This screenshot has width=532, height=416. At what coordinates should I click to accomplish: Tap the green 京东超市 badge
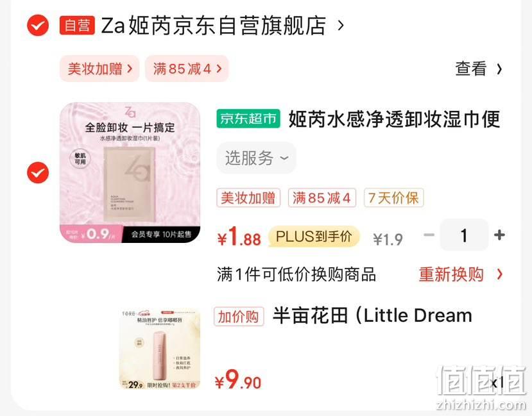click(248, 119)
